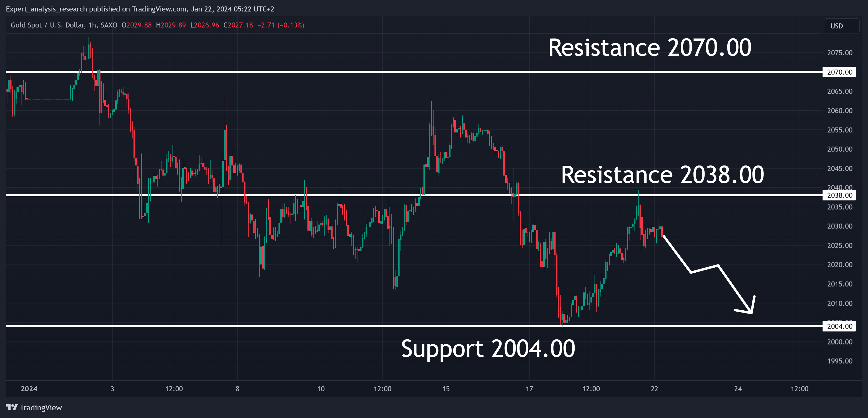Click the 2038.00 price label tag
The height and width of the screenshot is (418, 868).
click(x=839, y=195)
